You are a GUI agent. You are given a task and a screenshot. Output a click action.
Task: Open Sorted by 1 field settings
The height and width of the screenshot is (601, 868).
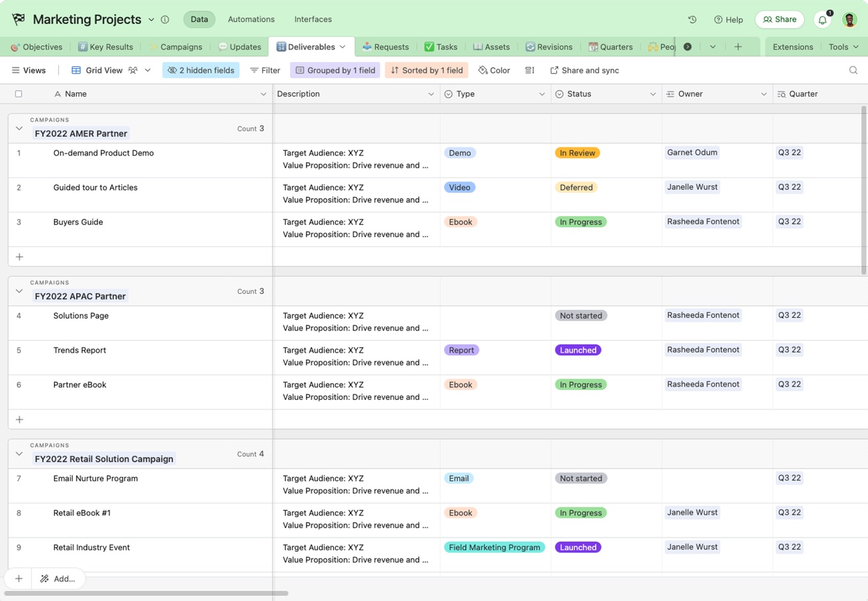click(427, 70)
